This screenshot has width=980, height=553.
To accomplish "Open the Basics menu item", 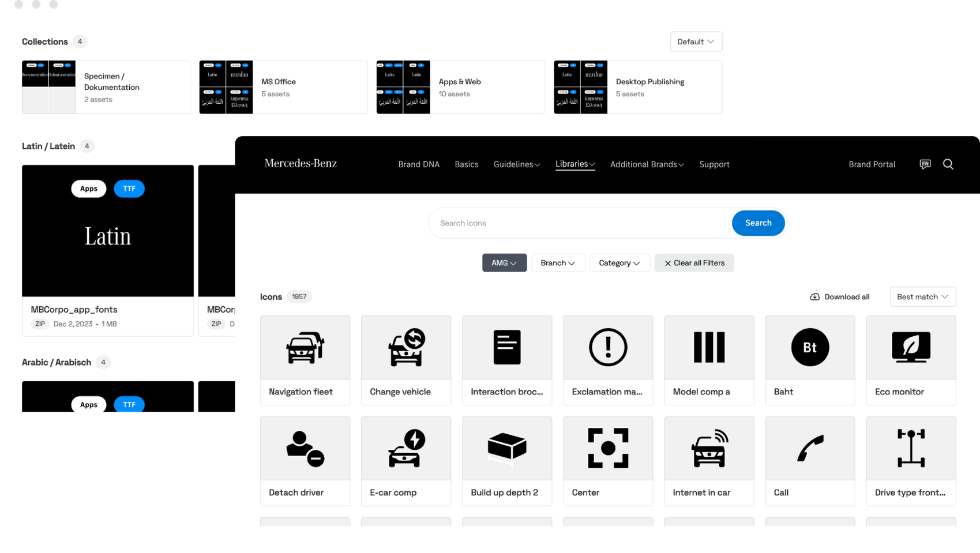I will [x=466, y=164].
